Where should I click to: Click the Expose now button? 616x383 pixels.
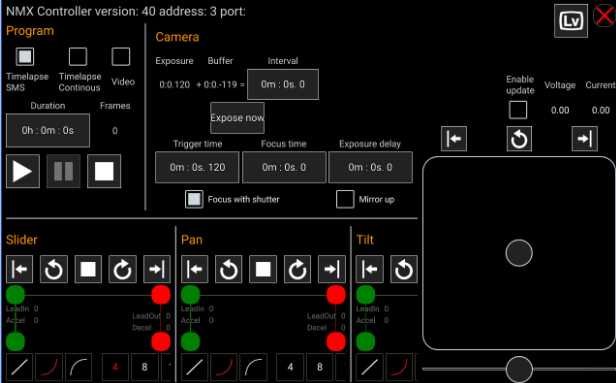click(x=237, y=118)
